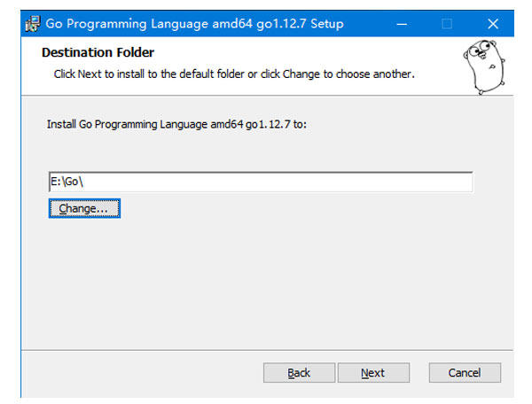Screen dimensions: 532x404
Task: Click the 'Click Next to install' instruction text
Action: tap(234, 74)
